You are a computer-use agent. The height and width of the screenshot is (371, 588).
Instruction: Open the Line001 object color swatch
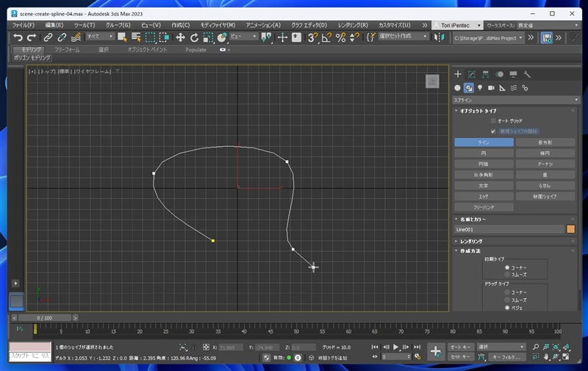click(571, 229)
